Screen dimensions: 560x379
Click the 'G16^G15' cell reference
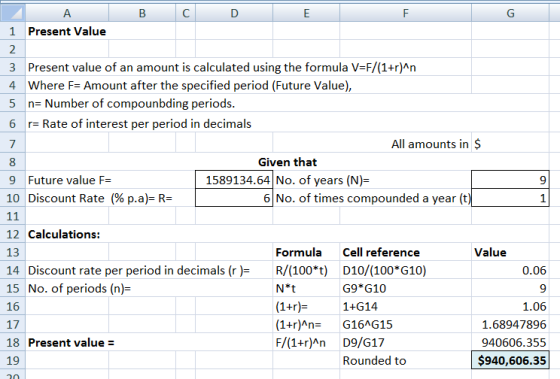tap(405, 324)
